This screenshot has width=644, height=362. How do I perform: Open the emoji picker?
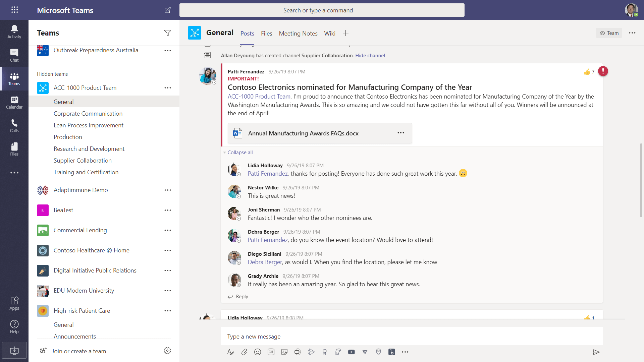click(x=258, y=352)
